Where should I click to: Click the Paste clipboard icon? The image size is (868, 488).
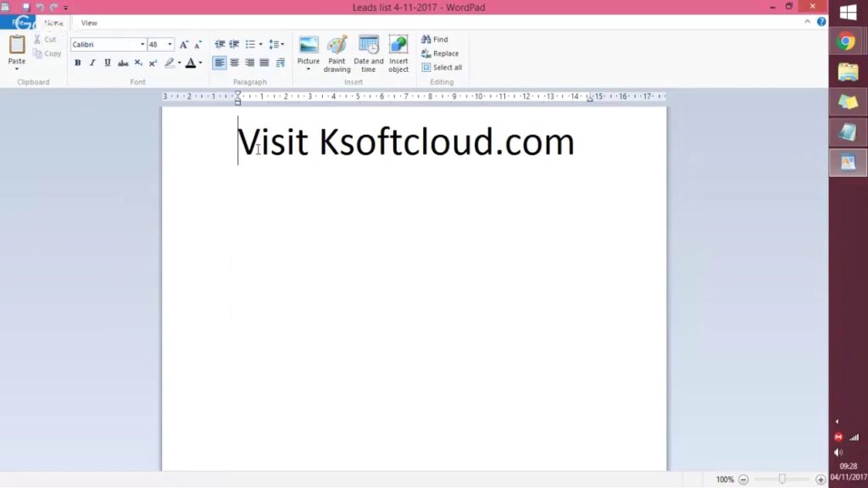point(17,44)
